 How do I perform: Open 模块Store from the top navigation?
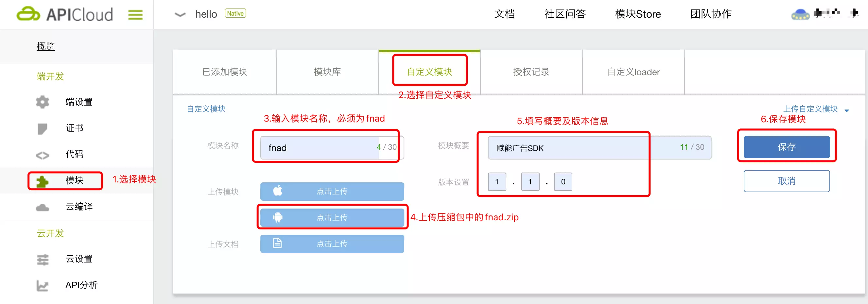coord(637,14)
